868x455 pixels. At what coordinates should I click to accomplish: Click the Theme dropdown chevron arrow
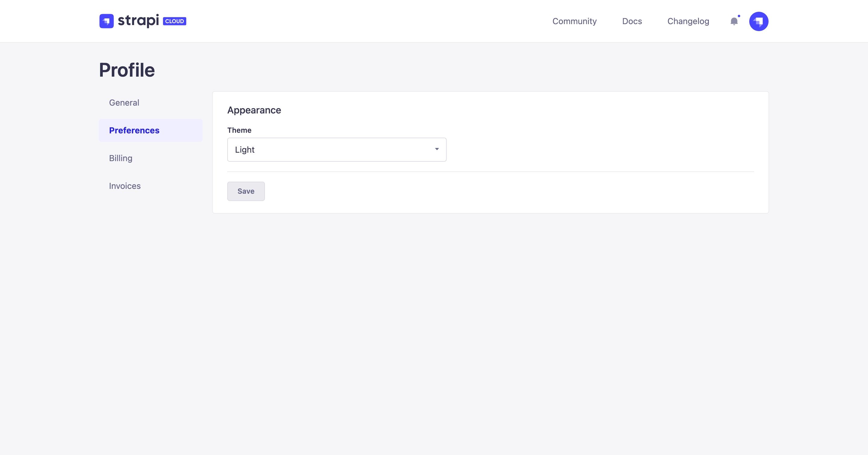click(x=437, y=149)
